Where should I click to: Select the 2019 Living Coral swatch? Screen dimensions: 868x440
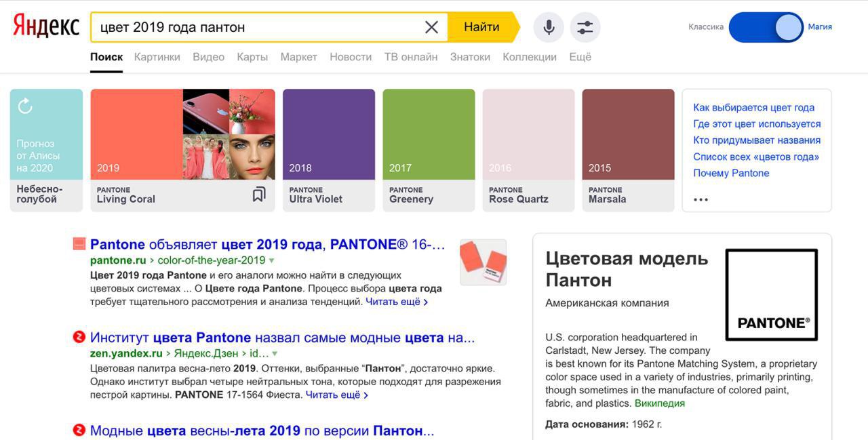(136, 134)
